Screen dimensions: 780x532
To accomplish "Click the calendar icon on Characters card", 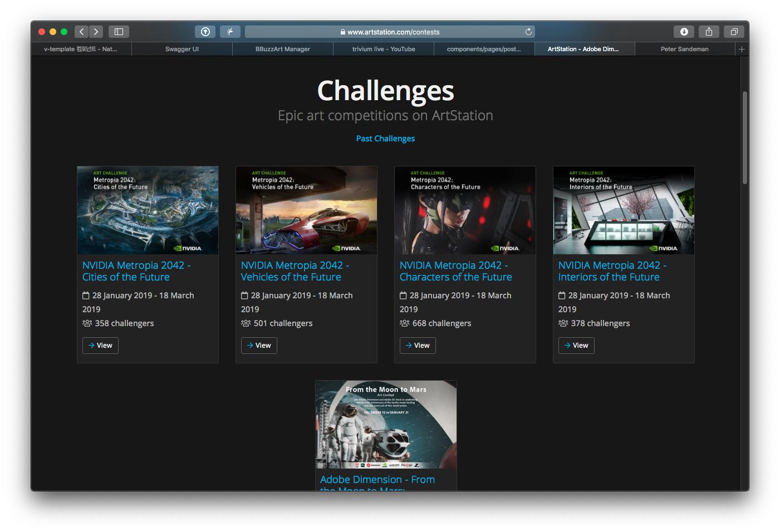I will tap(403, 295).
